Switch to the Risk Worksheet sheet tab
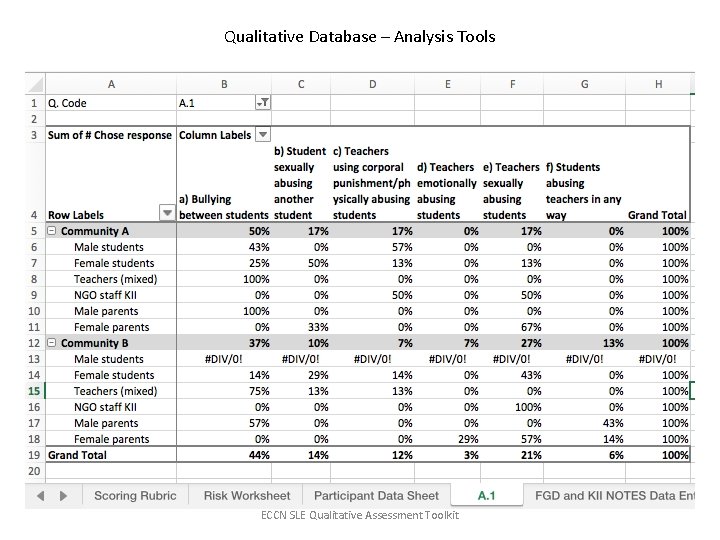This screenshot has width=720, height=540. pyautogui.click(x=247, y=496)
